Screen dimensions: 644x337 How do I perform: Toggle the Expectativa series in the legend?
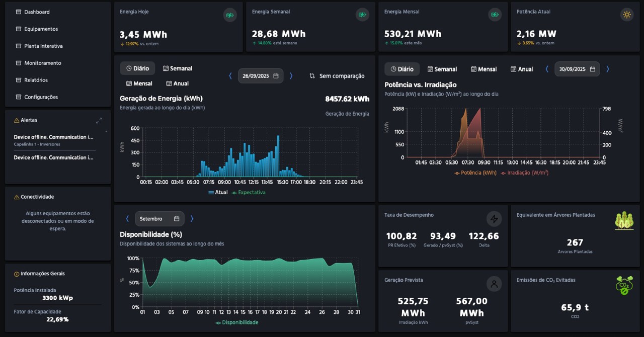(x=249, y=192)
